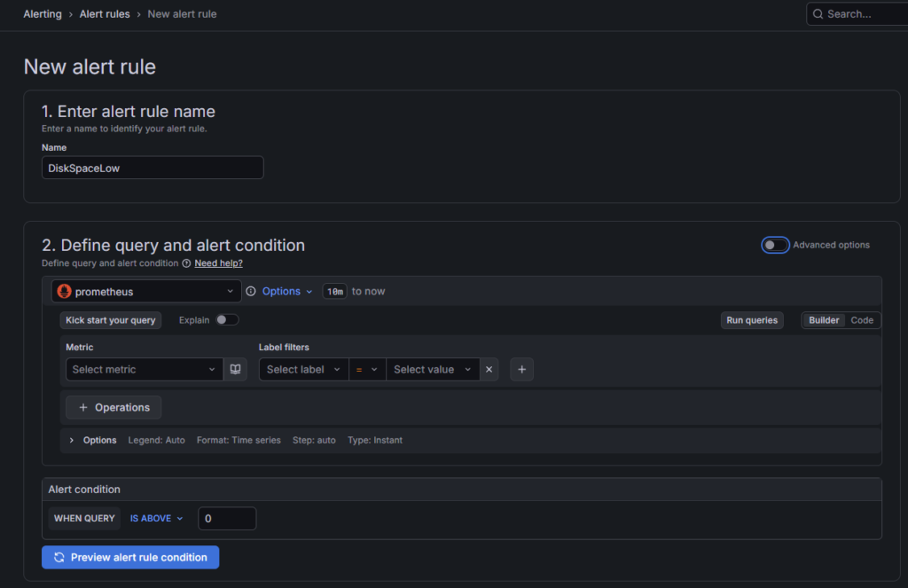908x588 pixels.
Task: Click the Format: Time series text
Action: pos(239,440)
